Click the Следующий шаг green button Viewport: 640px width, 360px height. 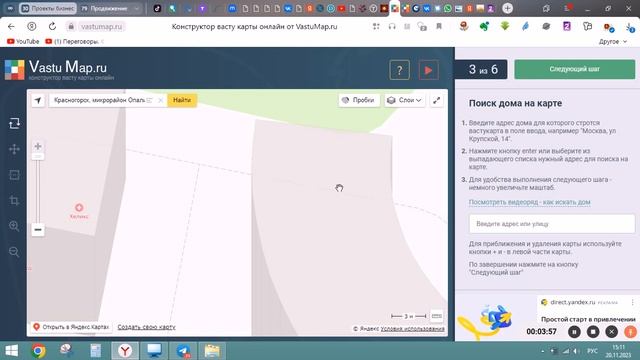pos(574,69)
